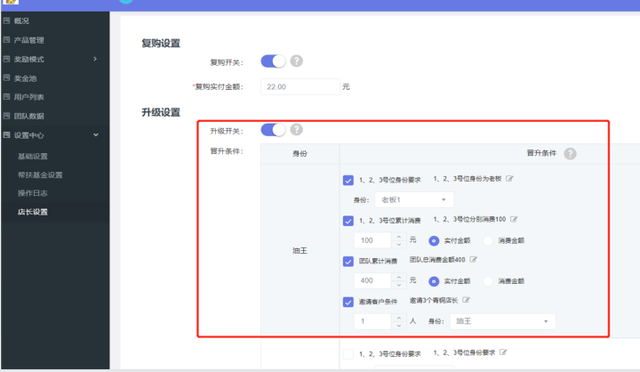640x372 pixels.
Task: Click the 油王 identity cell
Action: tap(300, 250)
